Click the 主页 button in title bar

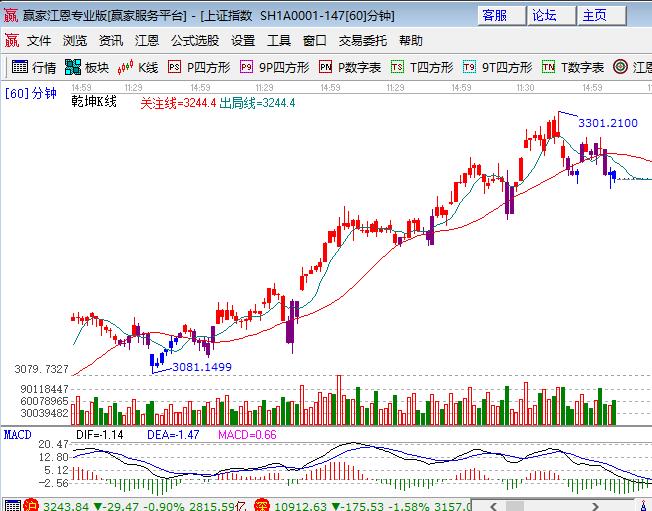click(x=594, y=15)
